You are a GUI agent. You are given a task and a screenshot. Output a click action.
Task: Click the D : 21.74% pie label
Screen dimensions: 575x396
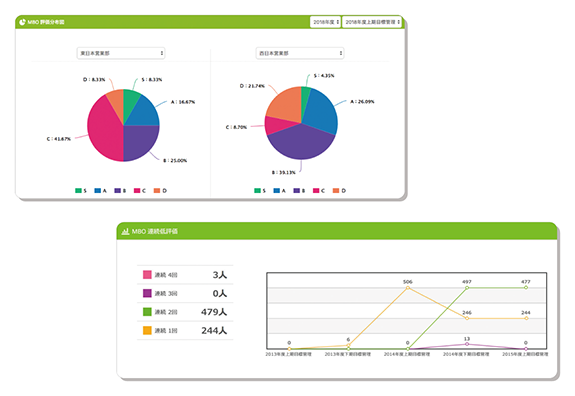(252, 86)
